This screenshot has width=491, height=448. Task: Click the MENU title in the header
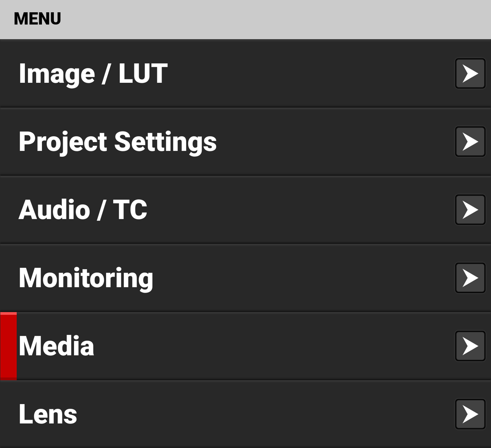pyautogui.click(x=37, y=19)
